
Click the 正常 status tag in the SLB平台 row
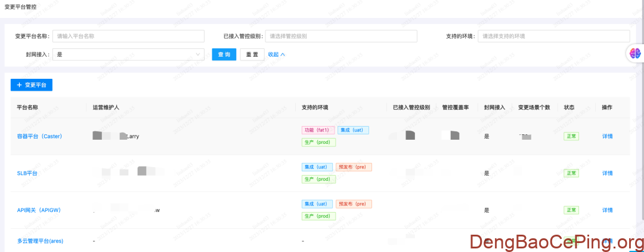571,173
